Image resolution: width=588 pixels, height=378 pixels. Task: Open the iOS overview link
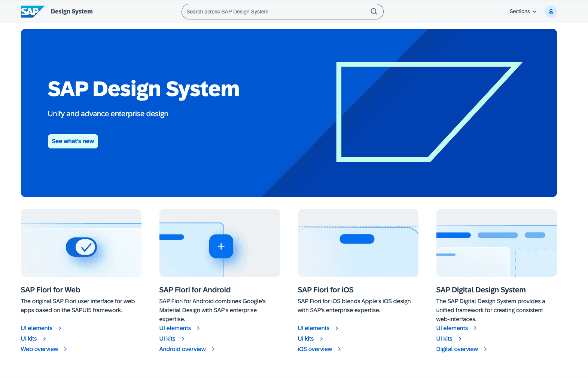[315, 349]
